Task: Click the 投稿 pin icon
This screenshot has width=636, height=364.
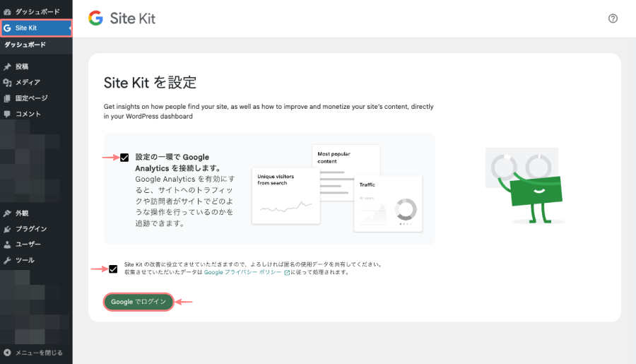Action: tap(7, 66)
